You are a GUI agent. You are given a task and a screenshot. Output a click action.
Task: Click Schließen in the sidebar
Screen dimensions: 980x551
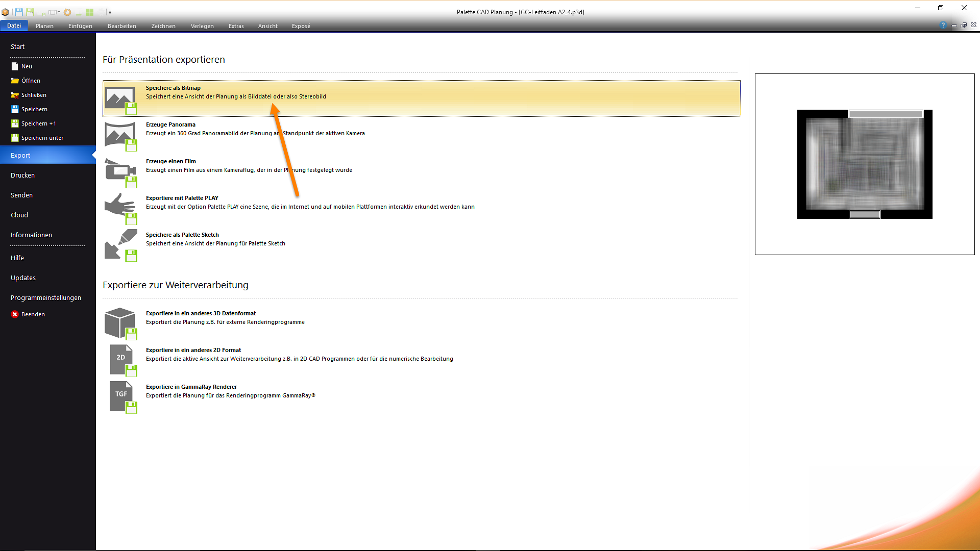tap(29, 95)
